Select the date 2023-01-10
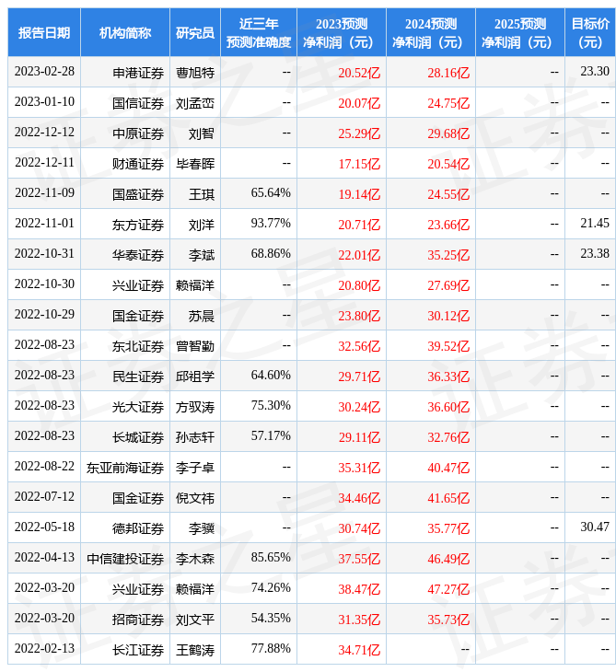The height and width of the screenshot is (672, 616). pyautogui.click(x=44, y=101)
